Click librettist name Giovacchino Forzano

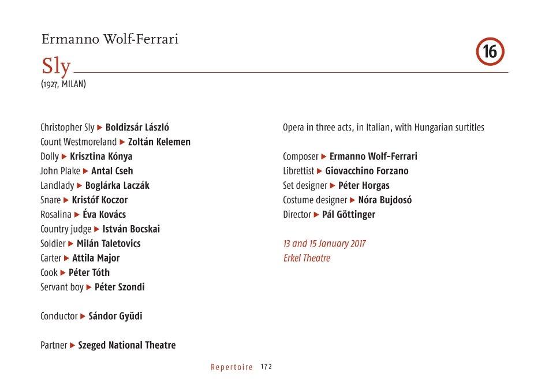pyautogui.click(x=367, y=171)
